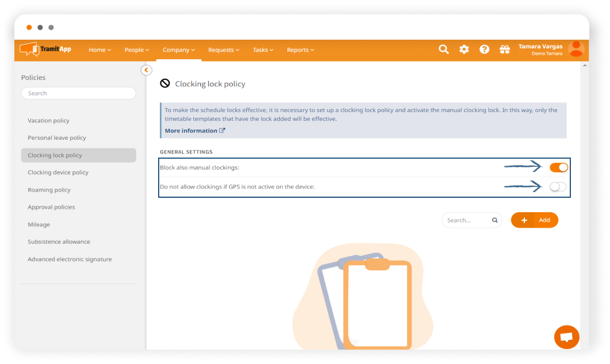Open the Requests menu
Viewport: 610px width, 364px height.
click(x=224, y=50)
